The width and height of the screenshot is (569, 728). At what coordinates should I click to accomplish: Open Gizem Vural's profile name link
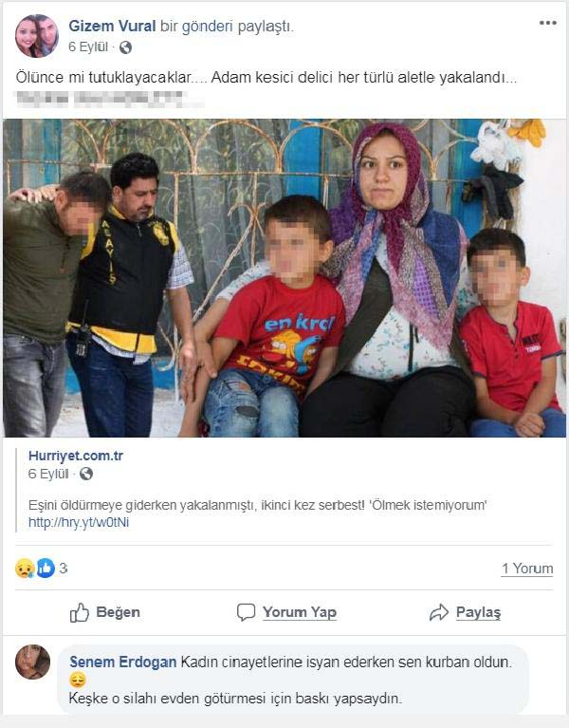tap(112, 27)
